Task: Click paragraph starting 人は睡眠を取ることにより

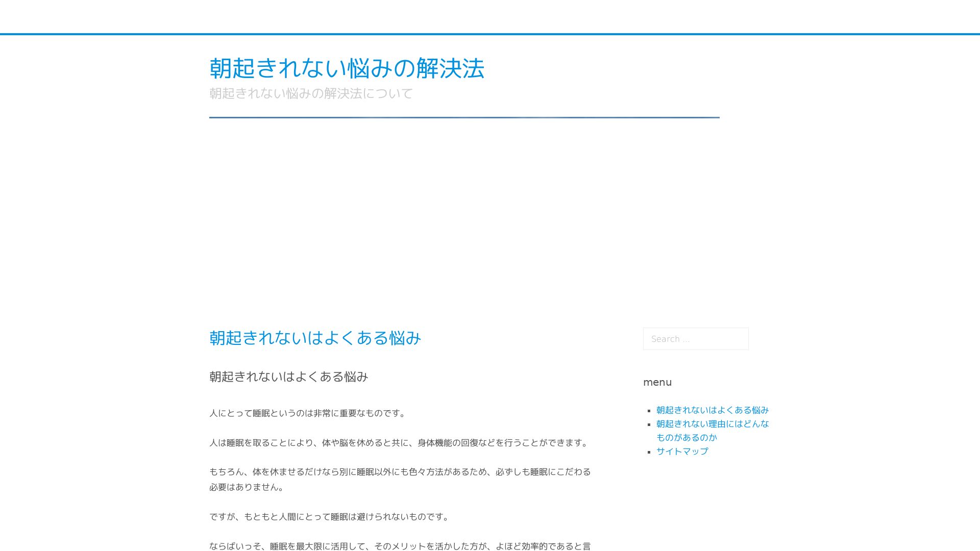Action: pyautogui.click(x=400, y=443)
